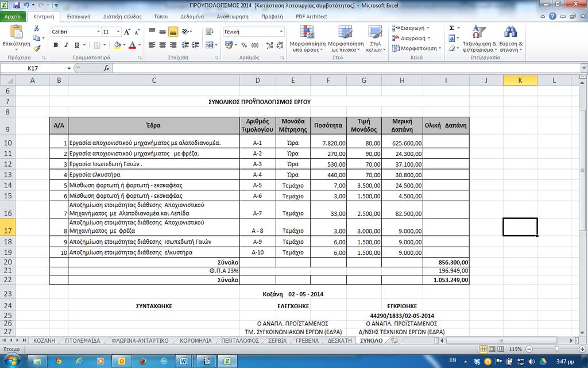588x368 pixels.
Task: Decrease indent in the alignment group
Action: pos(185,45)
